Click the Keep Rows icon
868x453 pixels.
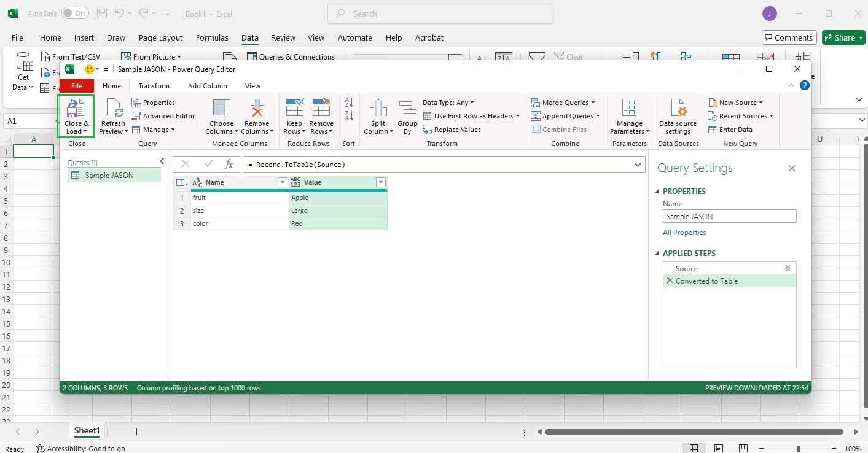click(295, 108)
